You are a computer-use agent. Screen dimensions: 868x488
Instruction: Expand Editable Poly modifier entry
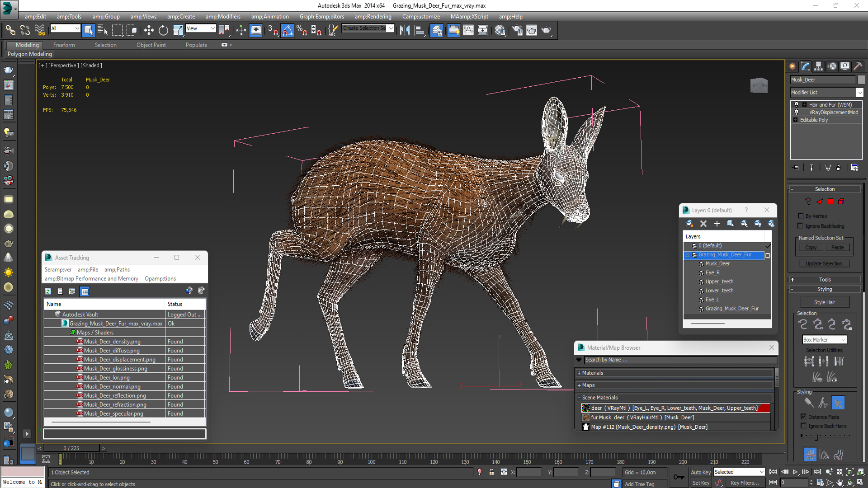coord(795,120)
